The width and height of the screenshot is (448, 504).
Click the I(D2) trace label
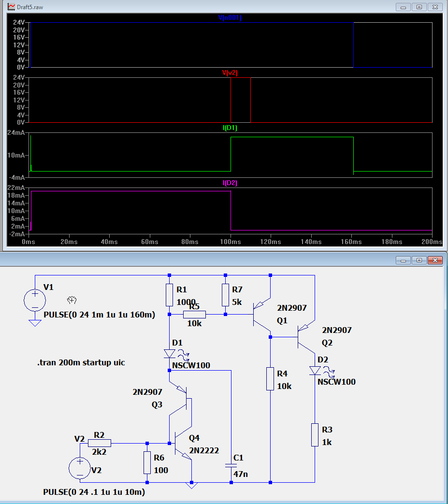pyautogui.click(x=230, y=183)
